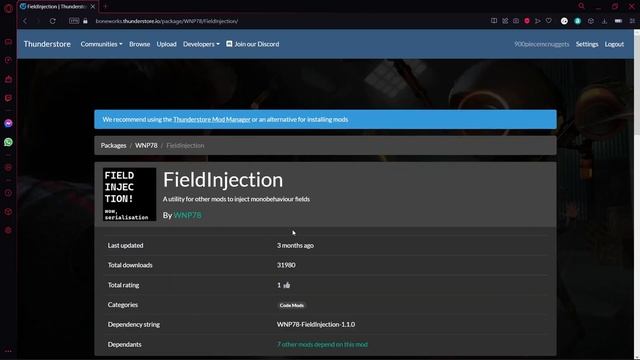Show site security lock info
The image size is (640, 360).
pos(85,21)
